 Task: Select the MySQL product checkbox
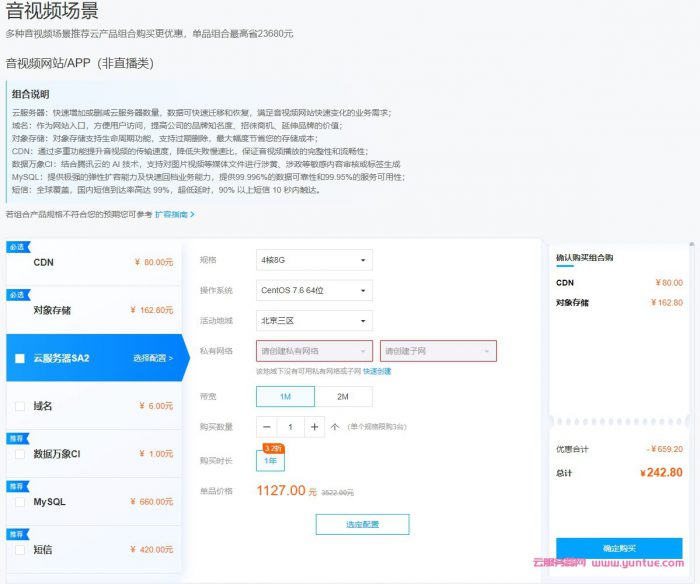click(20, 502)
